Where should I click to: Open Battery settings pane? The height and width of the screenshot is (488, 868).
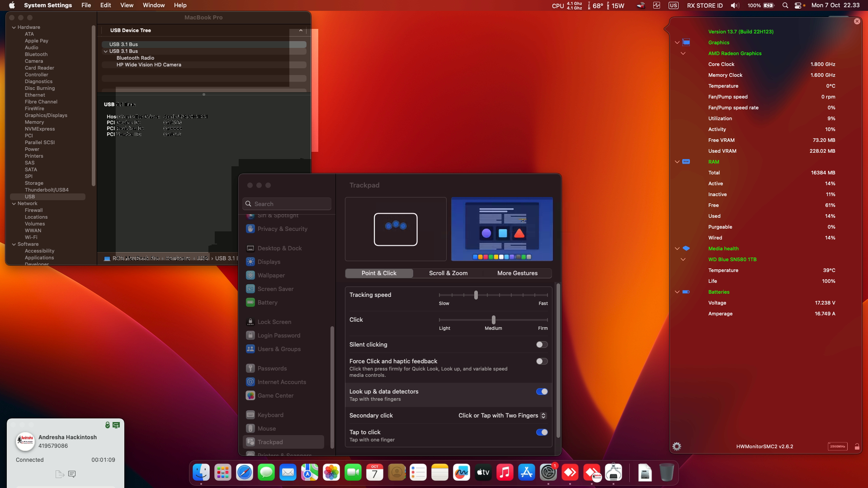268,302
